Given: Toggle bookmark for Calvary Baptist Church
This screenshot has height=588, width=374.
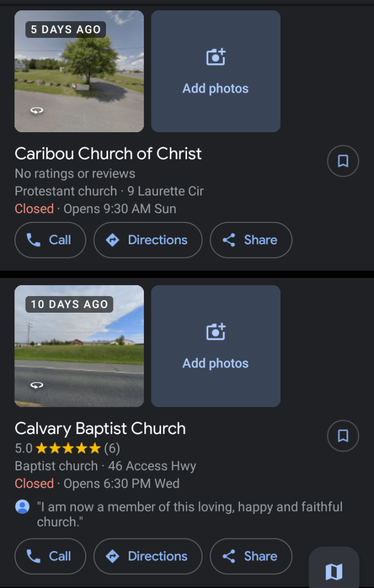Looking at the screenshot, I should pyautogui.click(x=343, y=436).
